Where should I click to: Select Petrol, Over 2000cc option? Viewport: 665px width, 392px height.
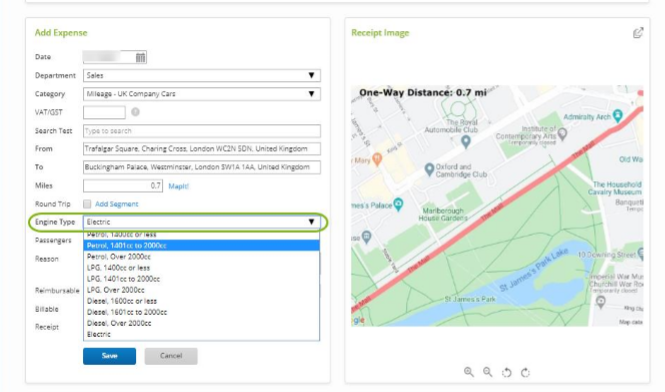pyautogui.click(x=201, y=257)
